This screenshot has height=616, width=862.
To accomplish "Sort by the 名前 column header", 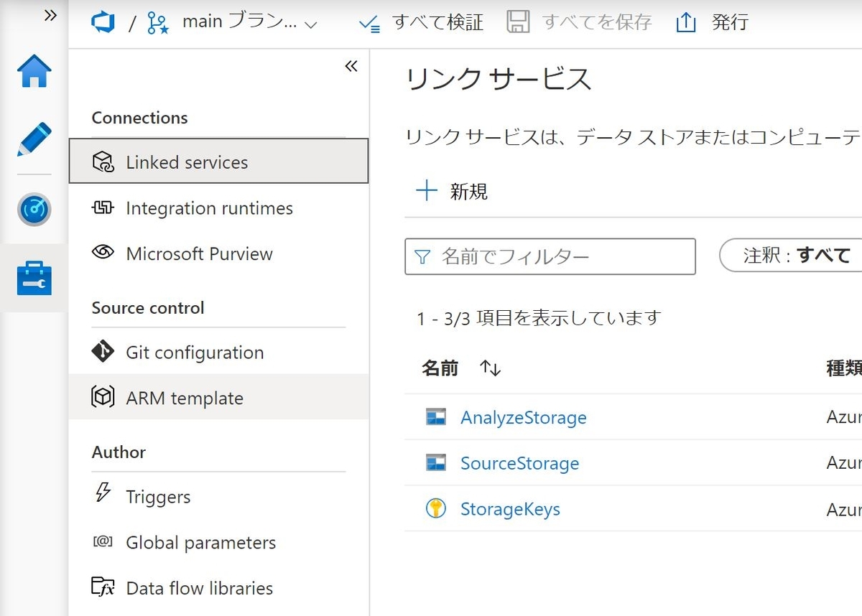I will (440, 368).
